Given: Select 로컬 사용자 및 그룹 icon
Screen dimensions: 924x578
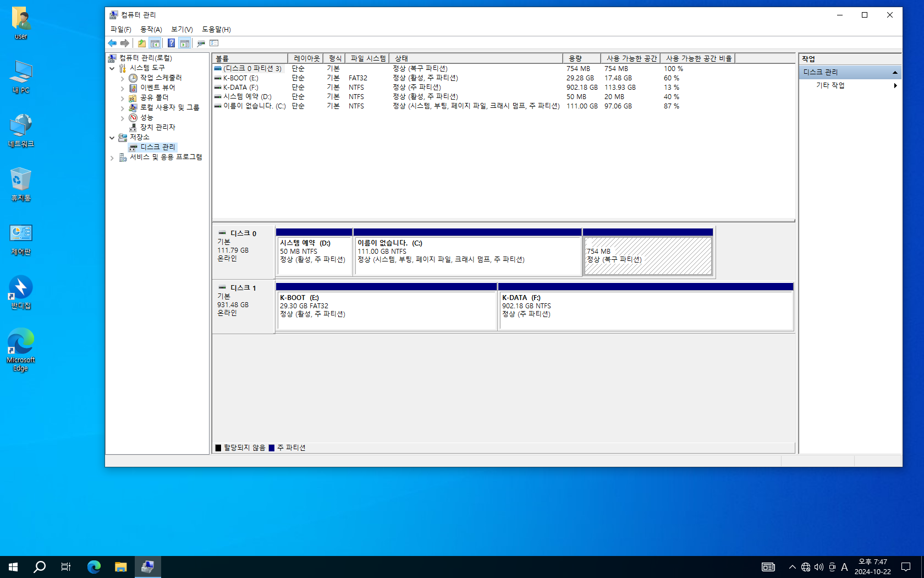Looking at the screenshot, I should point(133,108).
